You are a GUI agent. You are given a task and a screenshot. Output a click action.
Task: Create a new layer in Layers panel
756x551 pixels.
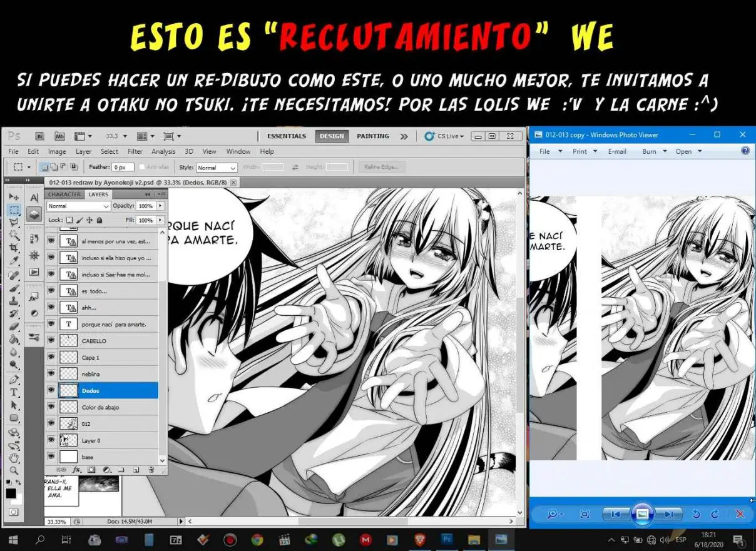click(135, 469)
